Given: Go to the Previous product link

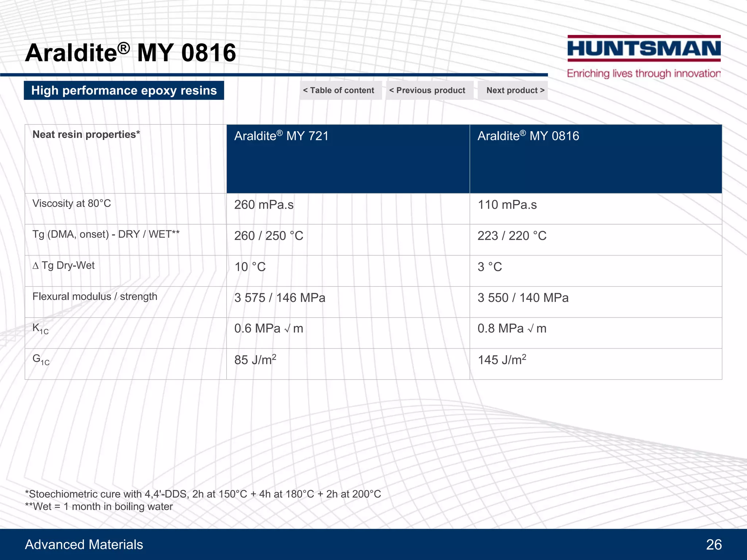Looking at the screenshot, I should [x=429, y=90].
